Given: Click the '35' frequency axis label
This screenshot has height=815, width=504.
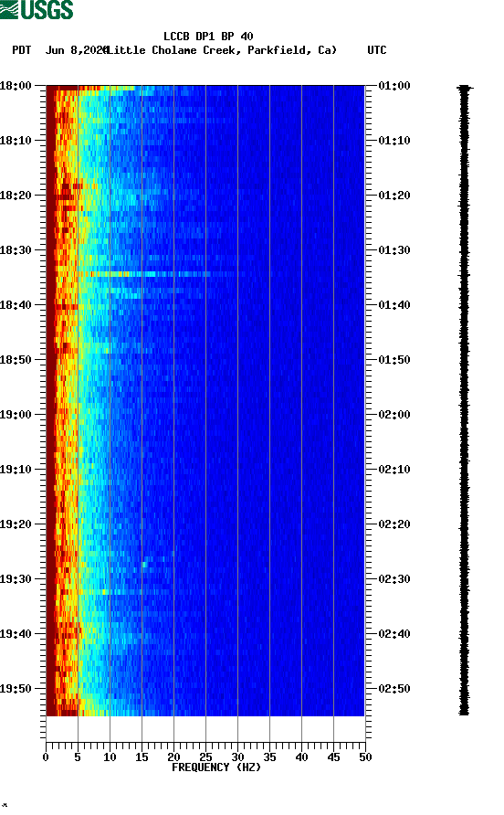Looking at the screenshot, I should click(x=269, y=757).
